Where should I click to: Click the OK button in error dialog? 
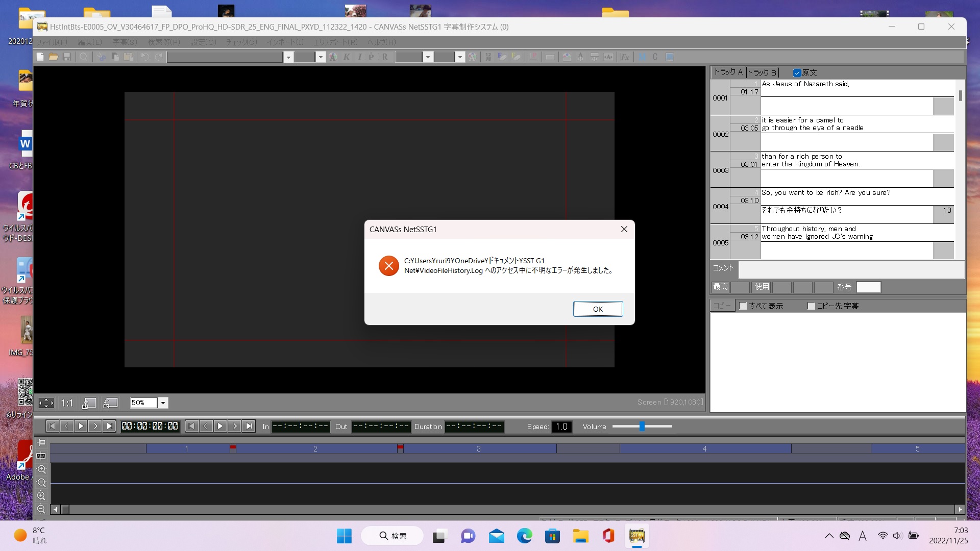point(598,309)
